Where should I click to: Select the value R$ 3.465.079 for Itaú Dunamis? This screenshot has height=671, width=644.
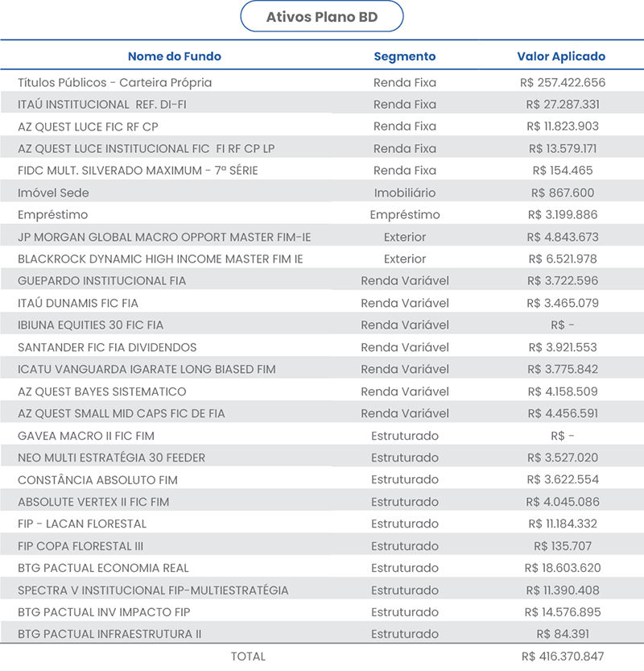pos(563,304)
